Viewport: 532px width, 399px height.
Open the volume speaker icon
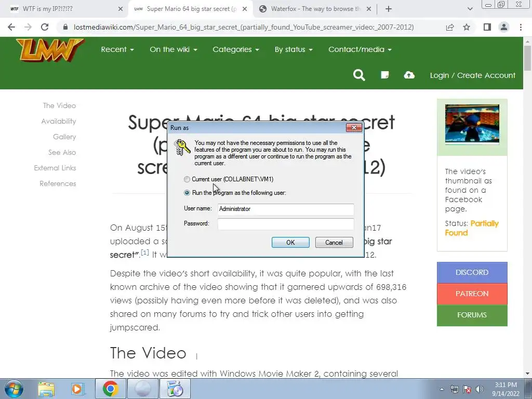(480, 389)
